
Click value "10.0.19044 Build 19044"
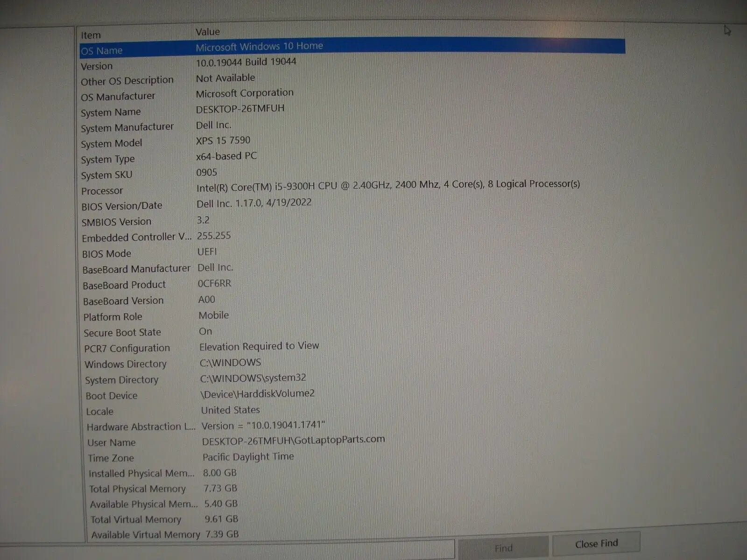point(246,62)
